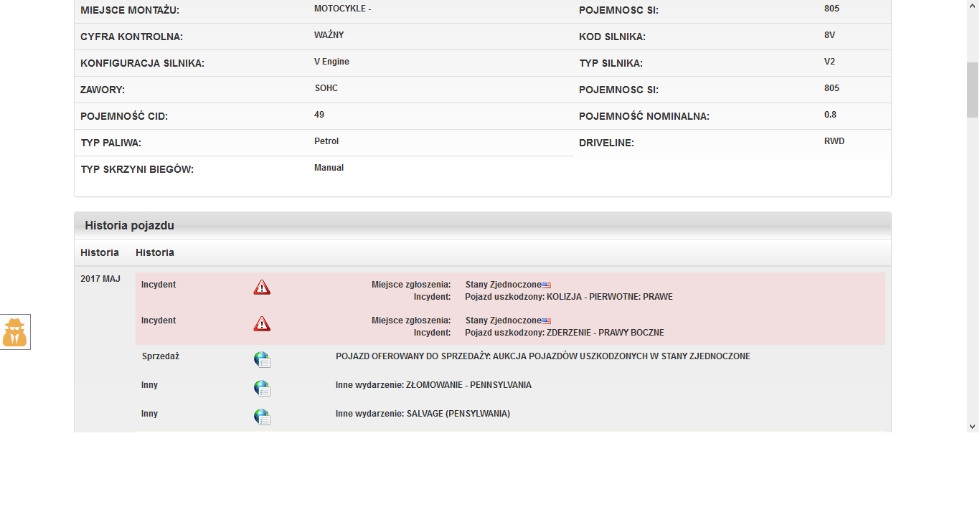Click the globe icon beside ZŁOMOWANIE - PENNSYLVANIA
This screenshot has width=980, height=522.
click(262, 389)
